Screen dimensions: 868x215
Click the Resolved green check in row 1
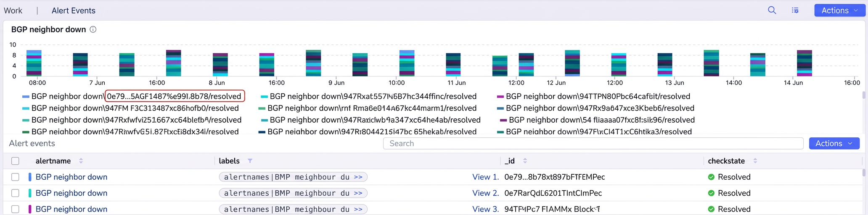coord(711,177)
